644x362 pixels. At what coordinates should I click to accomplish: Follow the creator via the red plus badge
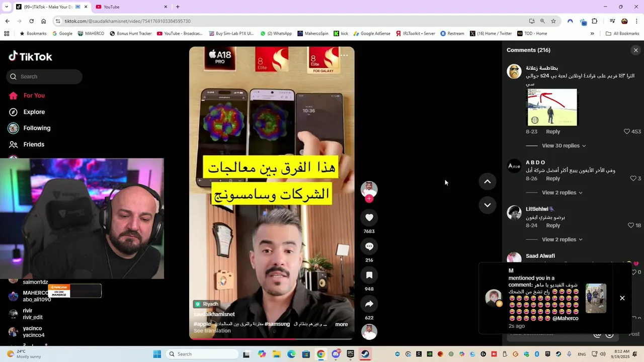pyautogui.click(x=369, y=199)
